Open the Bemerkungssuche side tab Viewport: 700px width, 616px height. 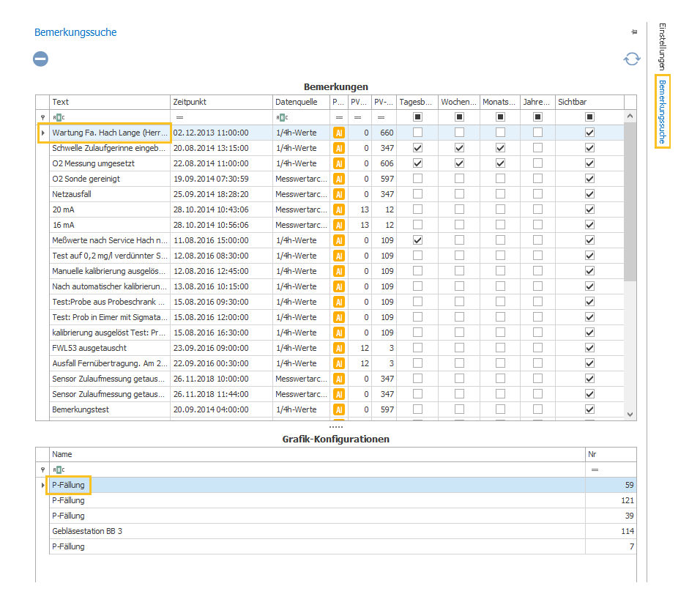663,111
